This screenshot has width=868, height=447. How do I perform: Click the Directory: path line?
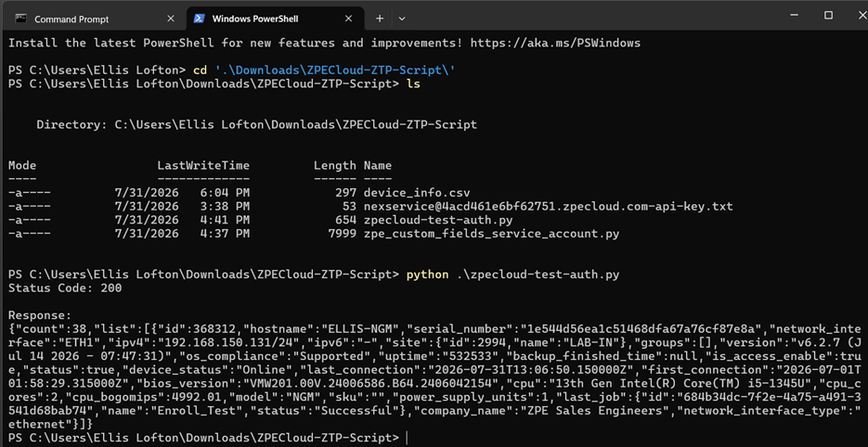(x=257, y=125)
